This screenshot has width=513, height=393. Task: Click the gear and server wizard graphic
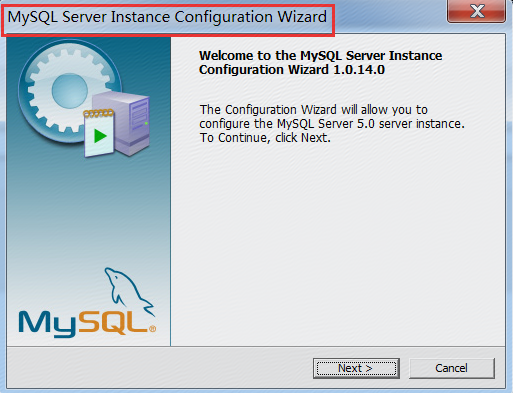84,99
